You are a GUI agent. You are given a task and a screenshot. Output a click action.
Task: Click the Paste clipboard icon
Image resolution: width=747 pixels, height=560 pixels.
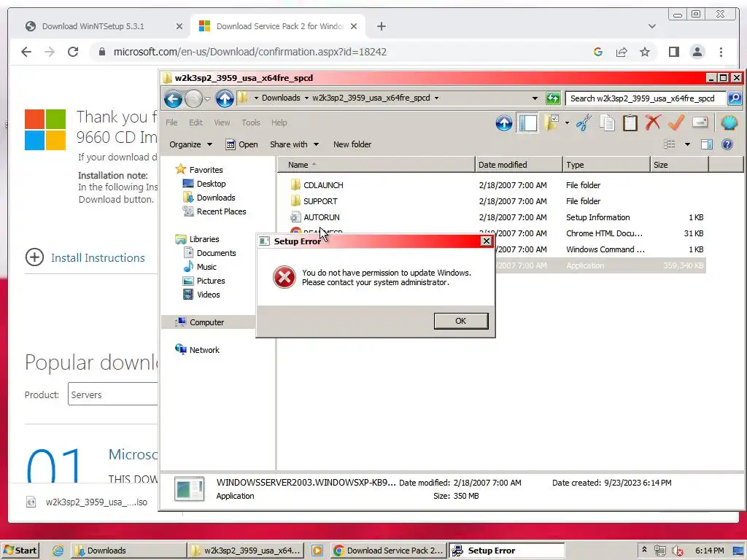tap(630, 122)
